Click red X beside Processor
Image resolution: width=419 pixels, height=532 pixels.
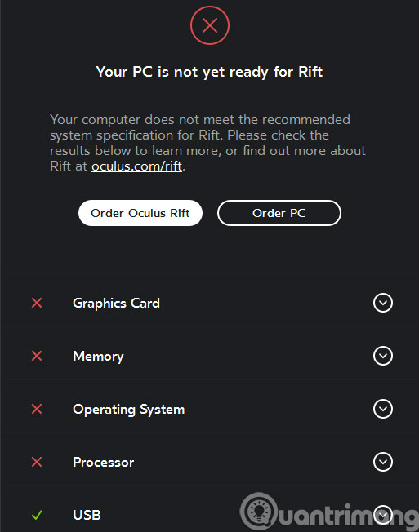click(37, 462)
